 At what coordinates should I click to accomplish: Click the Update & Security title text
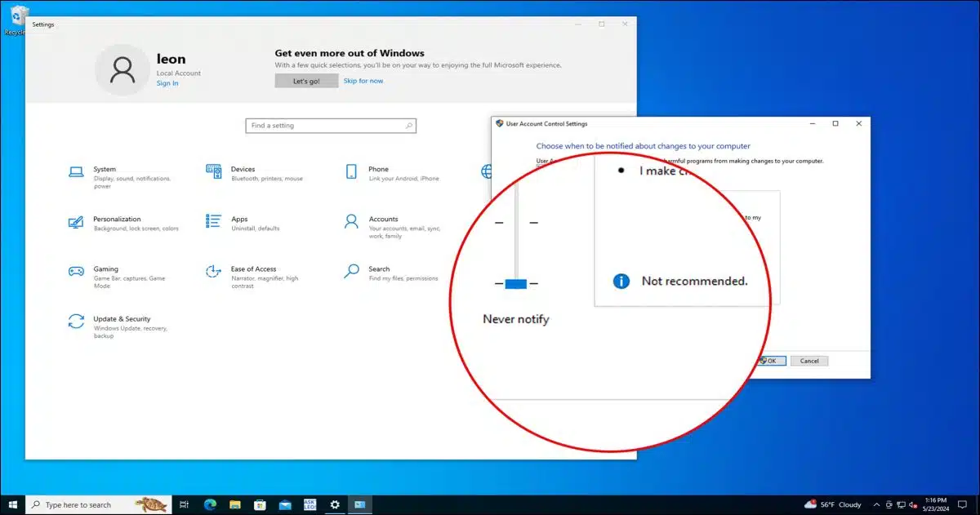coord(122,319)
